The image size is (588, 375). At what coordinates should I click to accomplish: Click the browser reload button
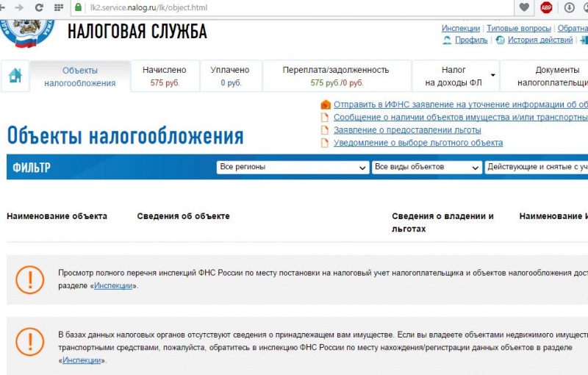(37, 7)
